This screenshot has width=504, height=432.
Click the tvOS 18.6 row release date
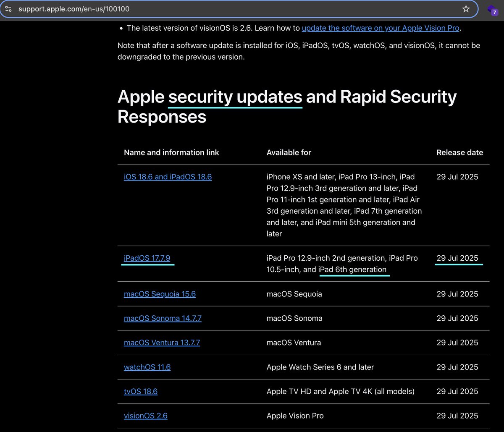click(457, 391)
